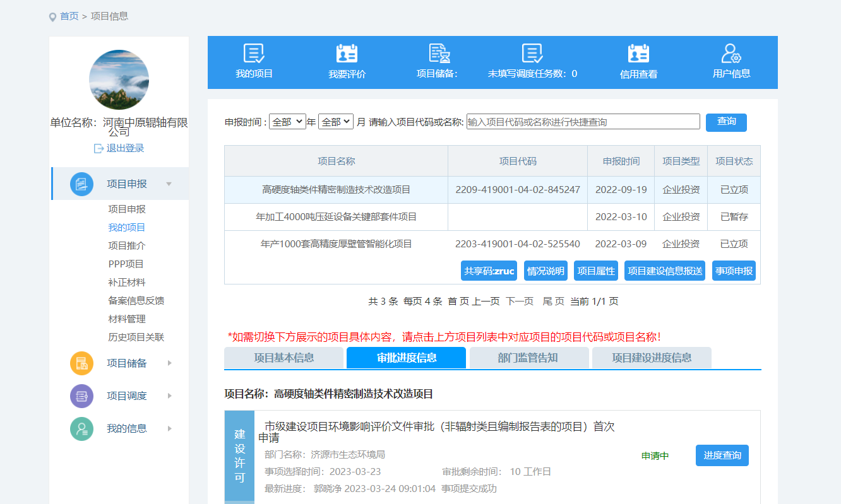The height and width of the screenshot is (504, 841).
Task: Click the 信用查看 icon
Action: (638, 54)
